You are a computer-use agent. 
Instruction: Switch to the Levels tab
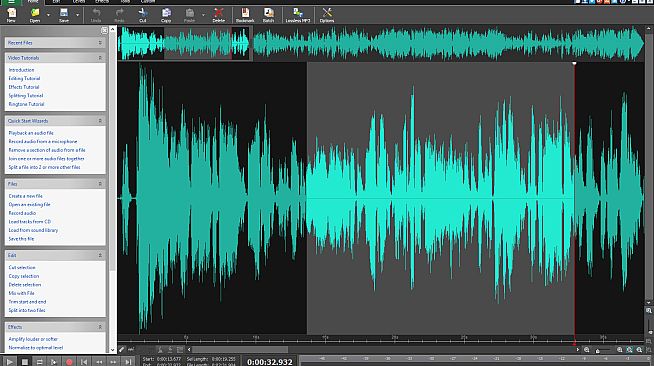[79, 2]
